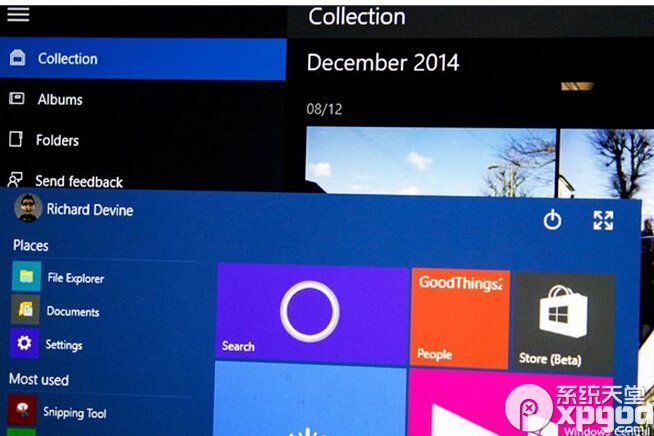Open the Richard Devine account name
Viewport: 654px width, 436px height.
tap(90, 209)
